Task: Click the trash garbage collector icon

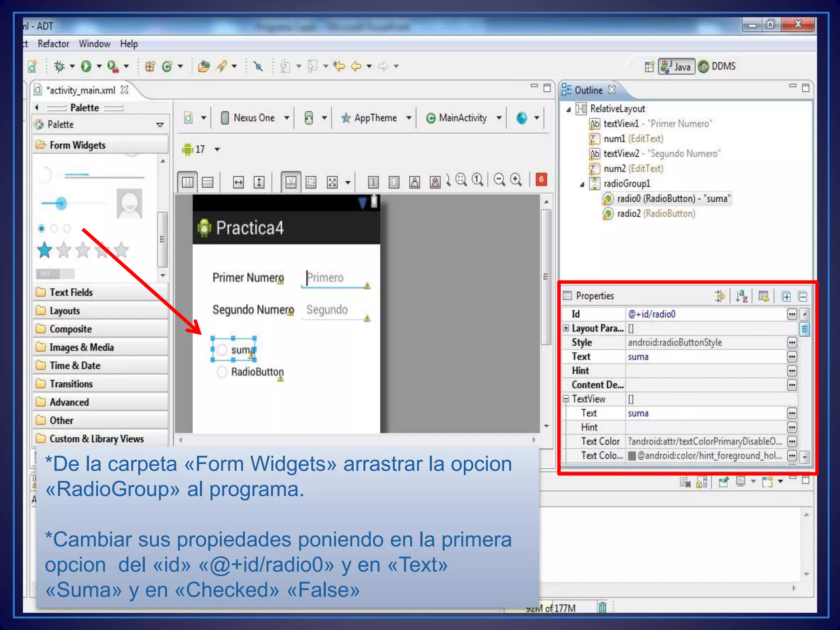Action: (x=602, y=607)
